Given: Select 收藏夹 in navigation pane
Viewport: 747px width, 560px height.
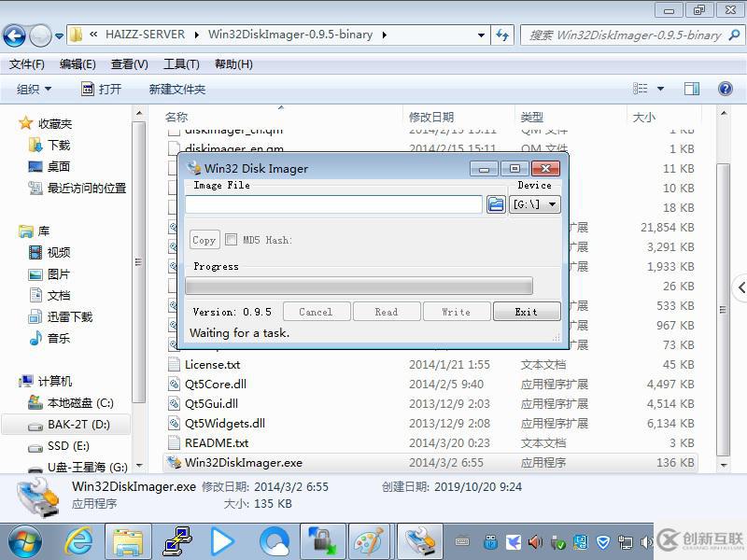Looking at the screenshot, I should tap(55, 124).
